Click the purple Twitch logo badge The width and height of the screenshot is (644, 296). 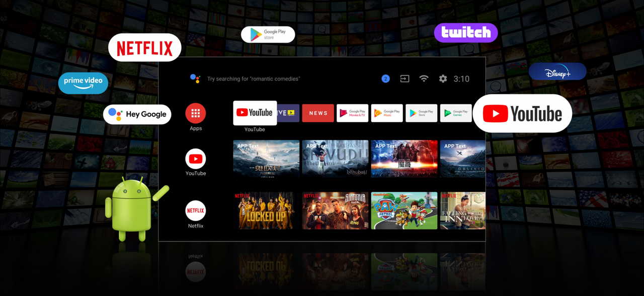click(465, 33)
